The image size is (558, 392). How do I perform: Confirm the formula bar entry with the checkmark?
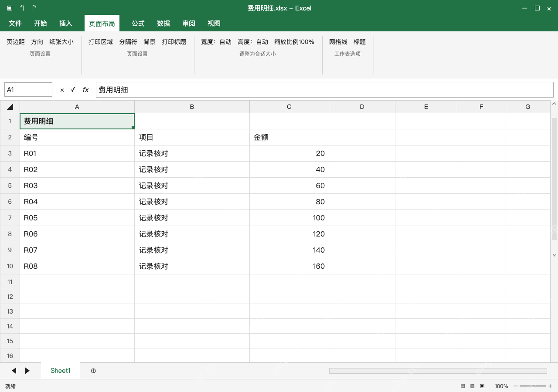point(73,90)
